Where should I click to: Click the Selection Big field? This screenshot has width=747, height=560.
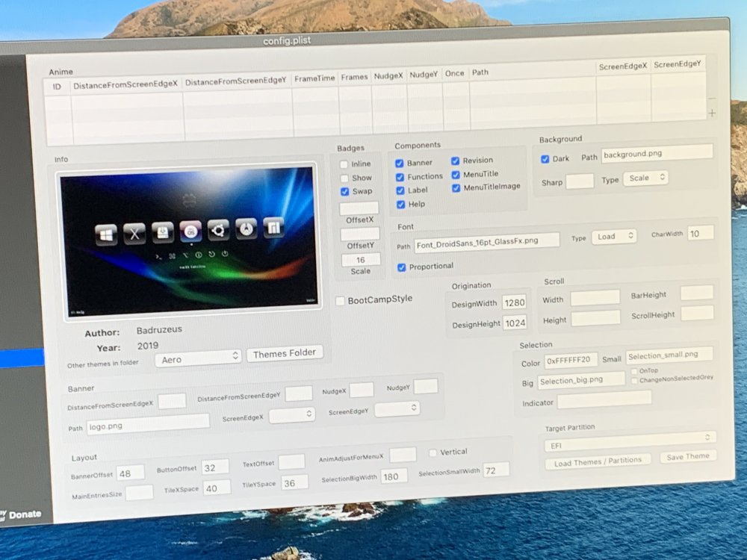click(x=581, y=381)
